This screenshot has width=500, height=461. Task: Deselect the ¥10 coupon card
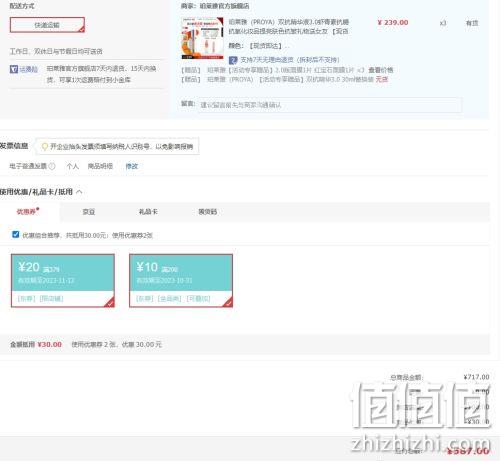(181, 280)
